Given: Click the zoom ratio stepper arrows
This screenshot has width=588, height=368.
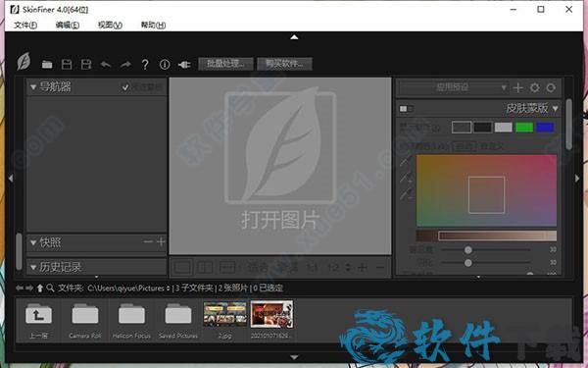Looking at the screenshot, I should point(348,267).
